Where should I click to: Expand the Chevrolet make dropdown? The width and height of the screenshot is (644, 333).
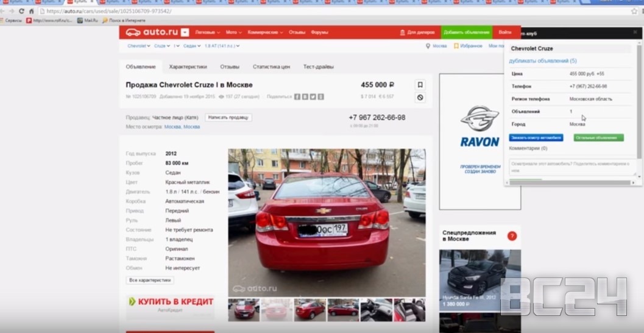click(x=138, y=46)
